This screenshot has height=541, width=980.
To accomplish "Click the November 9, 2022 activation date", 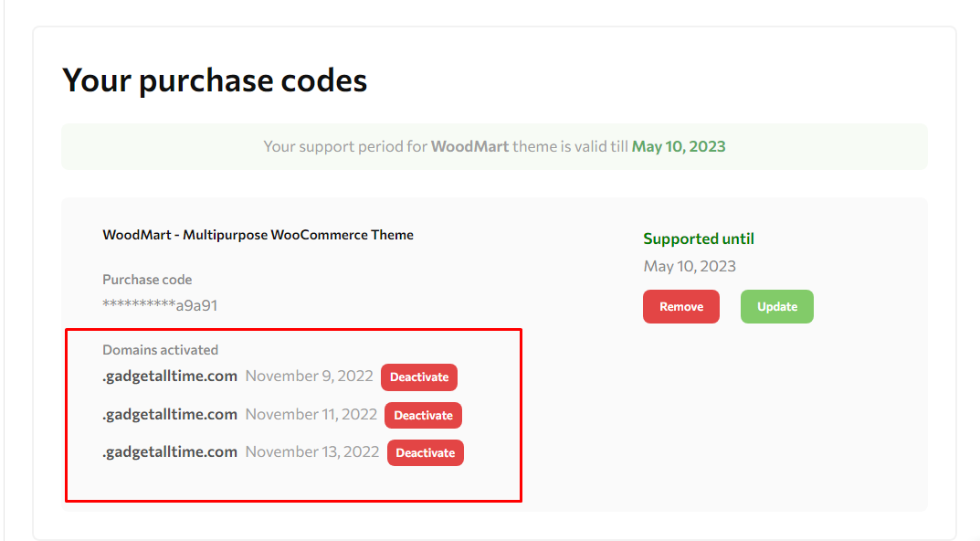I will tap(309, 376).
